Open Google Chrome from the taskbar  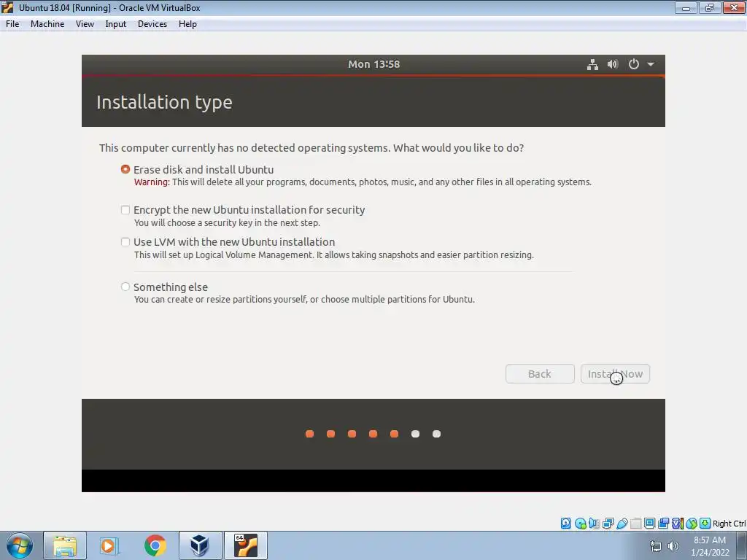click(x=155, y=545)
